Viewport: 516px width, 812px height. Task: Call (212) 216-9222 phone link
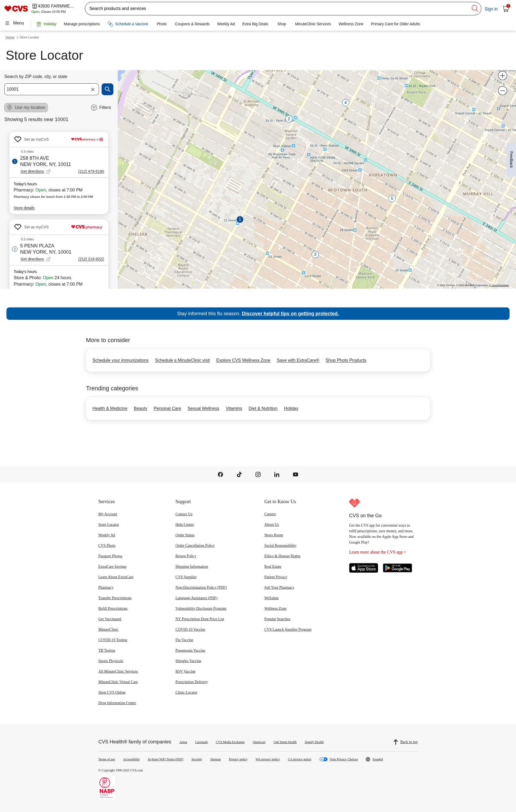click(x=91, y=259)
